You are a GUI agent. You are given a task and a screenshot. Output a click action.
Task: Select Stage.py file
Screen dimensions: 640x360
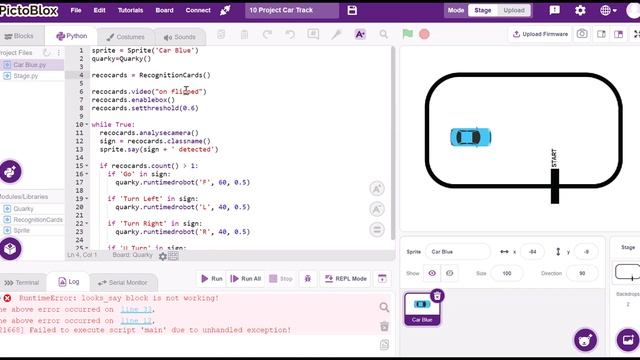[x=32, y=76]
